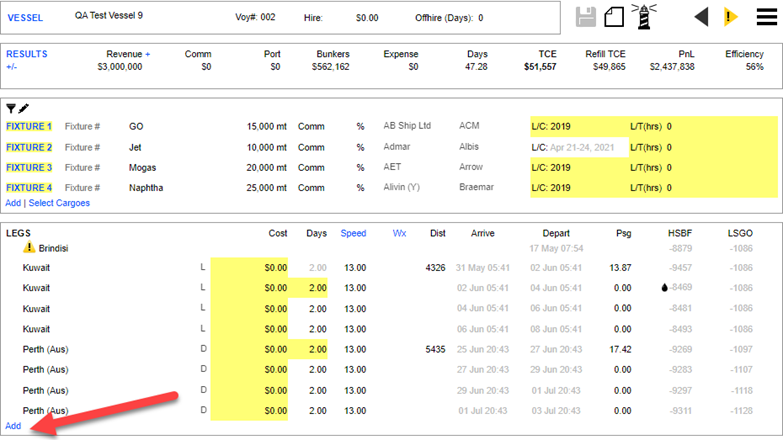Click the Wx column header
783x440 pixels.
tap(399, 233)
